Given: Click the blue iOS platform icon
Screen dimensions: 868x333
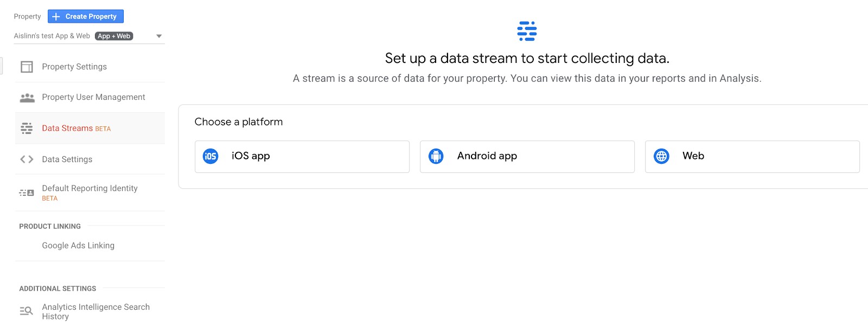Looking at the screenshot, I should click(x=210, y=156).
